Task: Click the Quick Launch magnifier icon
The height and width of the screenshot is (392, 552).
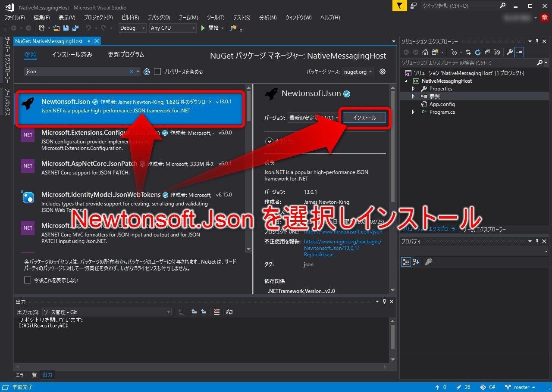Action: click(x=502, y=6)
